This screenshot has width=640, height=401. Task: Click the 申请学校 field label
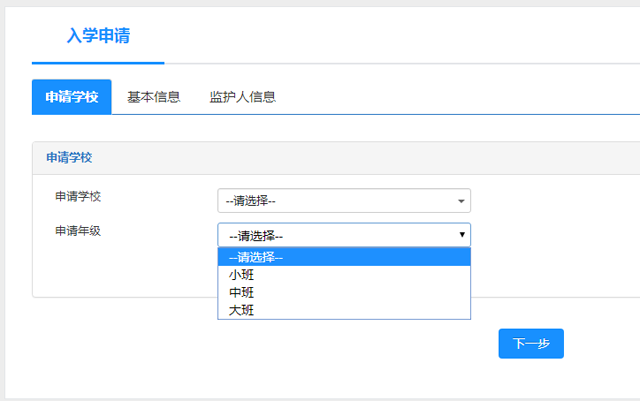[x=78, y=196]
